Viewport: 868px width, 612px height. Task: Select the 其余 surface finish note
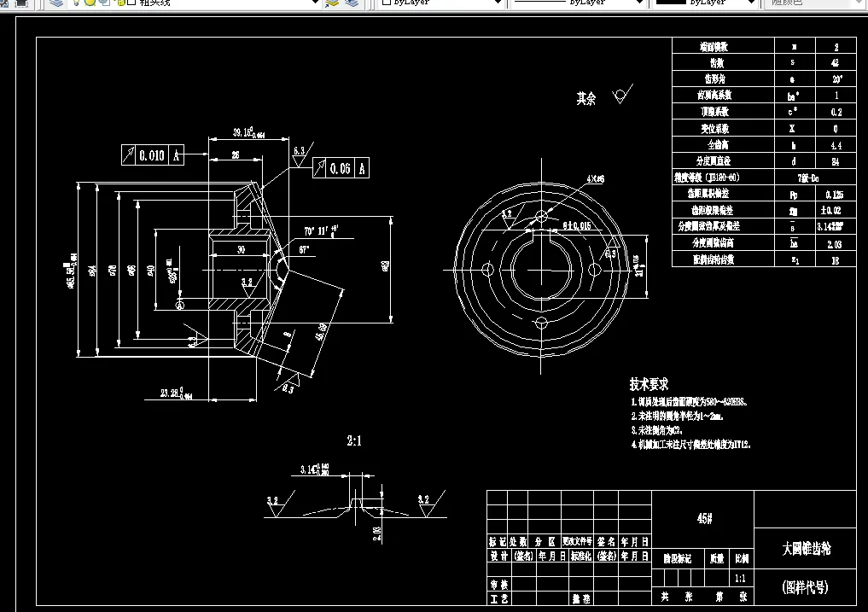(x=585, y=98)
